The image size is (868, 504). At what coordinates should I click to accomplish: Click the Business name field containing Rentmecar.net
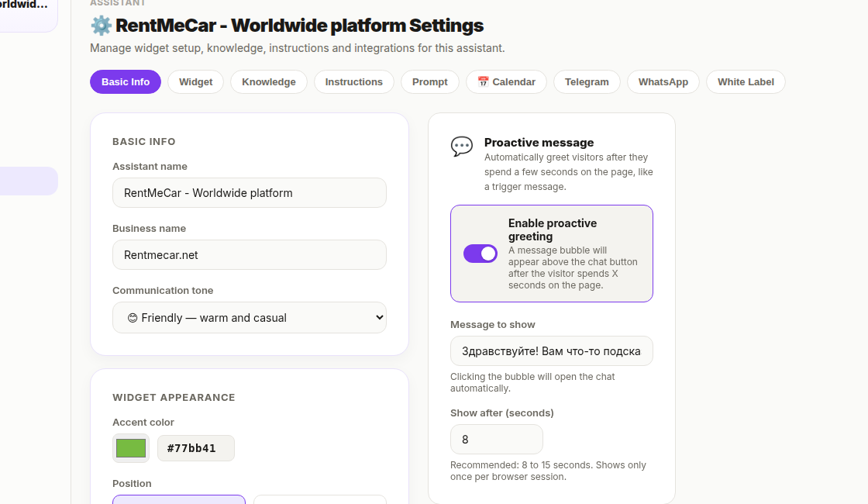coord(250,255)
